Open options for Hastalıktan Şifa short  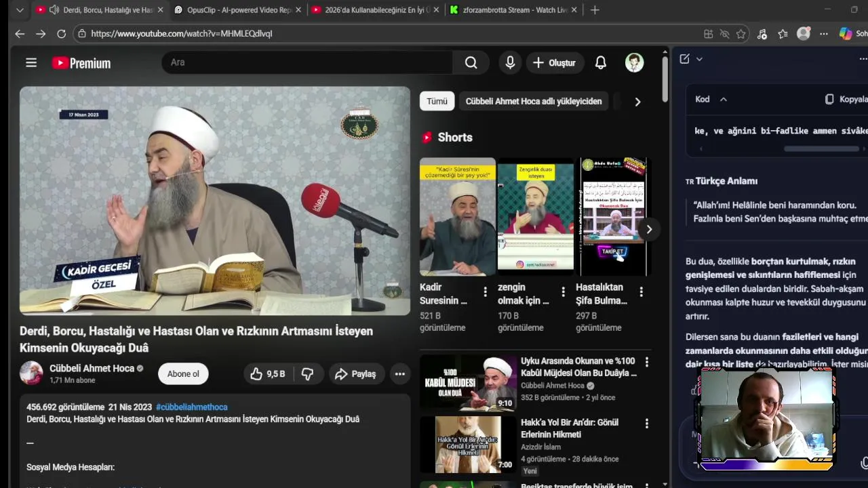pyautogui.click(x=641, y=292)
